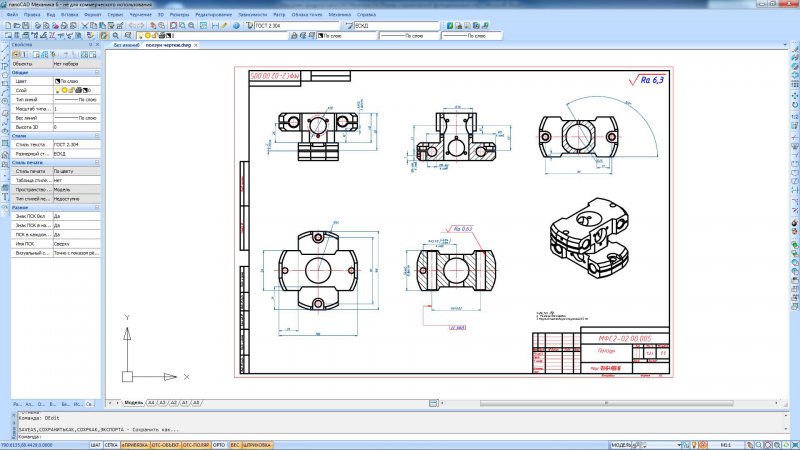Click the blue Help globe icon

point(236,26)
